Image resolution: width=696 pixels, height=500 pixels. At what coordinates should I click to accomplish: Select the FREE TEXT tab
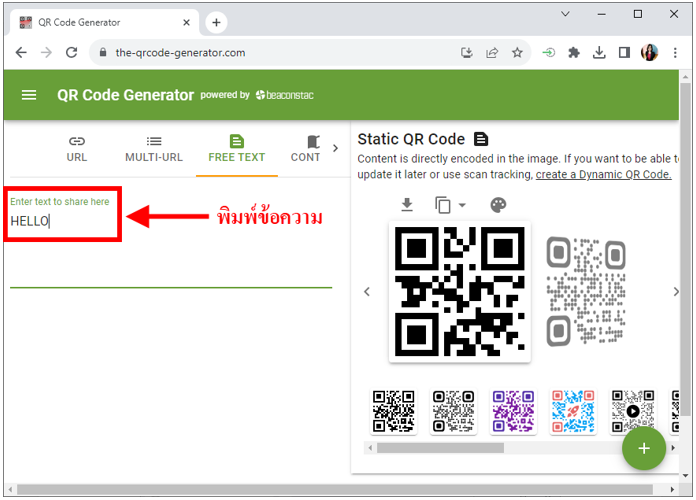[237, 150]
